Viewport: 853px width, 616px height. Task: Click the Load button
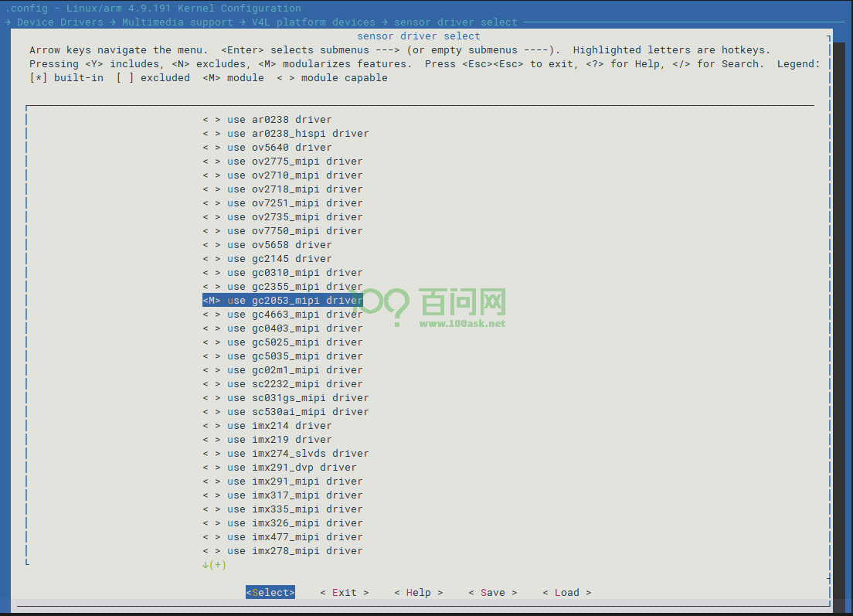point(566,593)
